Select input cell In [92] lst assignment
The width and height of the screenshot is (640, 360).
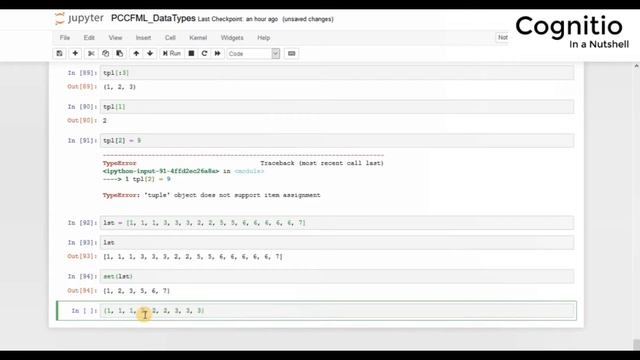click(x=337, y=223)
